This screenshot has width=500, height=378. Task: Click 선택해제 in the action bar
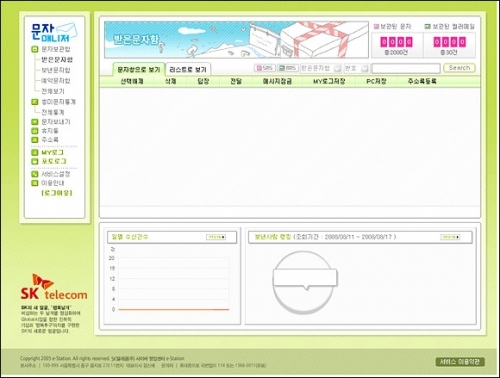tap(132, 81)
